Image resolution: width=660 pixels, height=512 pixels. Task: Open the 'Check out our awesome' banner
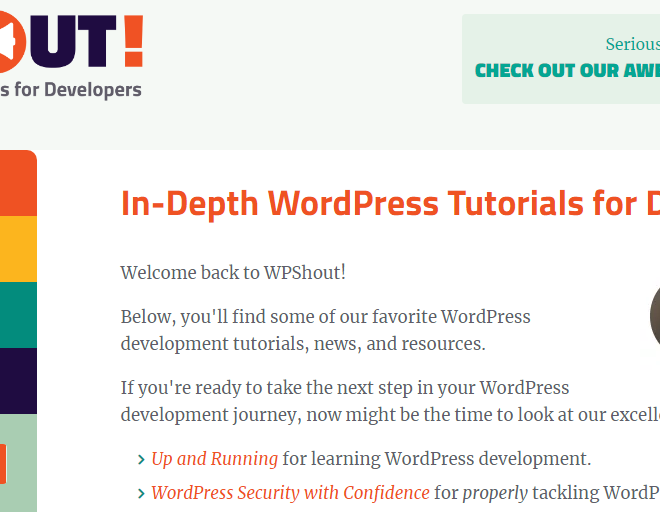click(x=561, y=59)
